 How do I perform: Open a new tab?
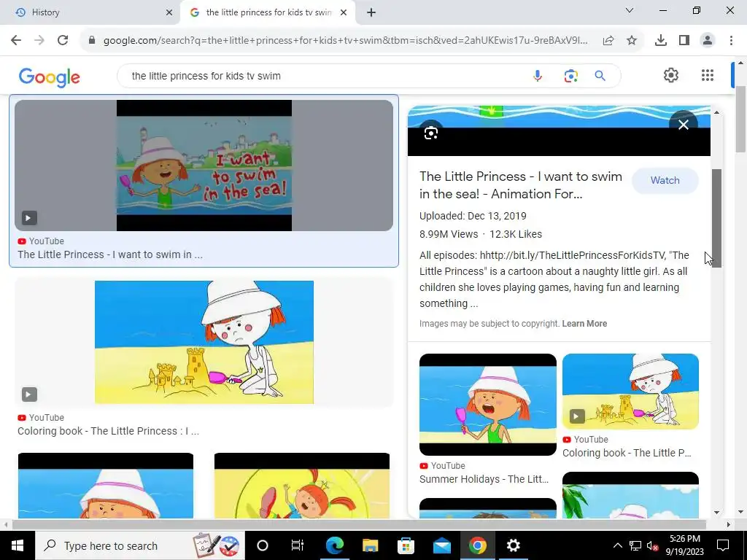coord(371,12)
